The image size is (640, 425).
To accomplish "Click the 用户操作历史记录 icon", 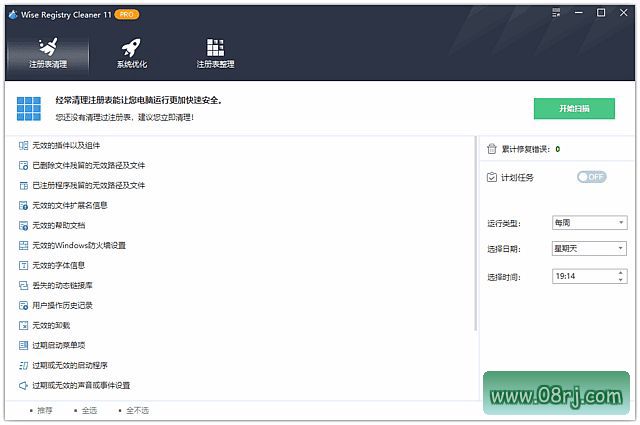I will tap(24, 305).
